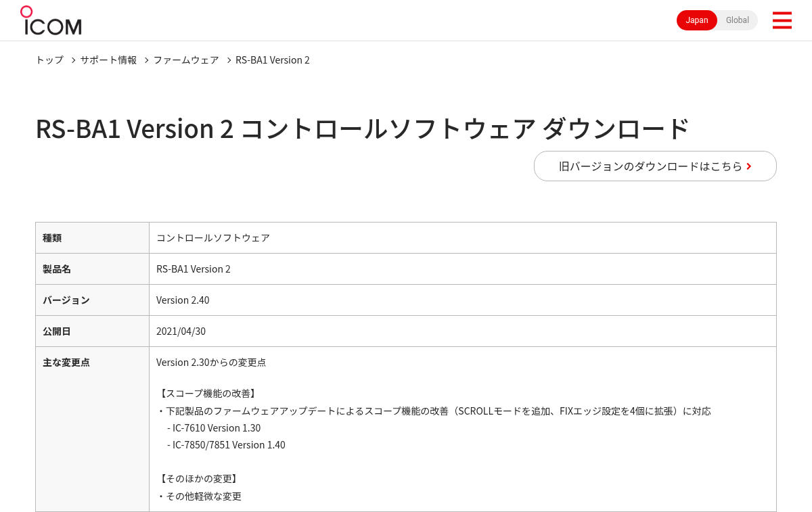The width and height of the screenshot is (812, 512).
Task: Select the date 2021/04/30
Action: click(x=181, y=331)
